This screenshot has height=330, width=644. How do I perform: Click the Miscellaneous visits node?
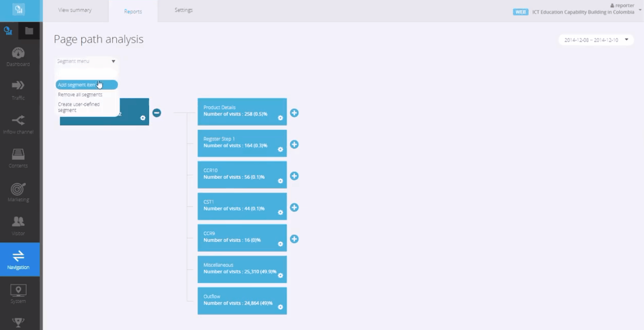pos(242,269)
